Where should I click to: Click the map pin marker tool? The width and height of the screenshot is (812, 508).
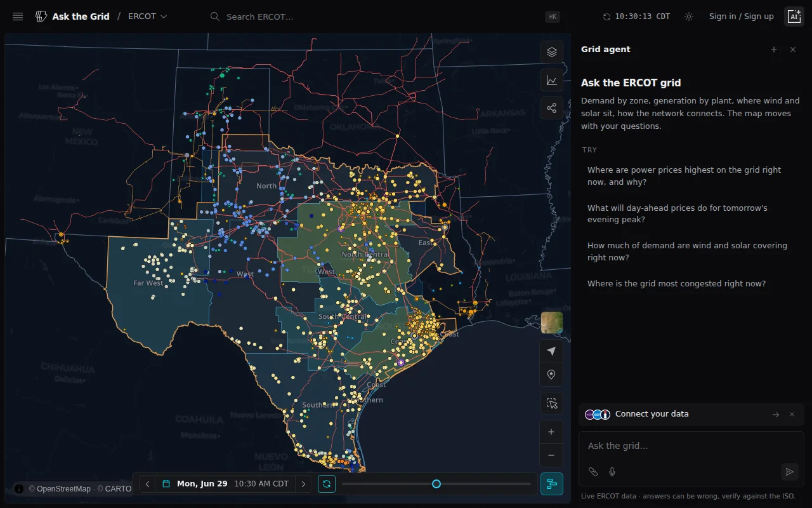pyautogui.click(x=551, y=375)
